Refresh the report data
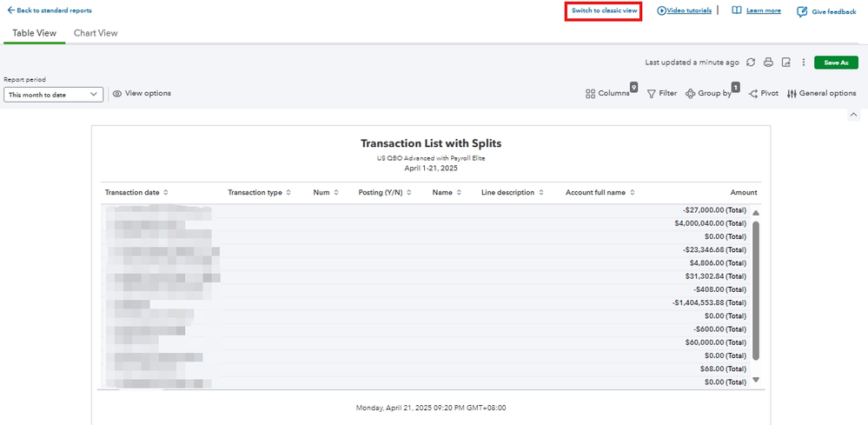 coord(751,63)
